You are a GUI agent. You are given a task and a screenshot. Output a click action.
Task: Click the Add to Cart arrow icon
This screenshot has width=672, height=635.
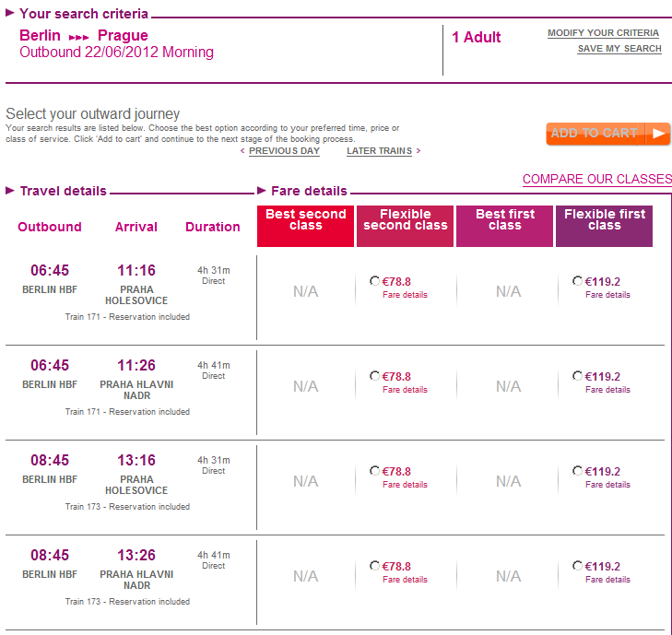(658, 134)
